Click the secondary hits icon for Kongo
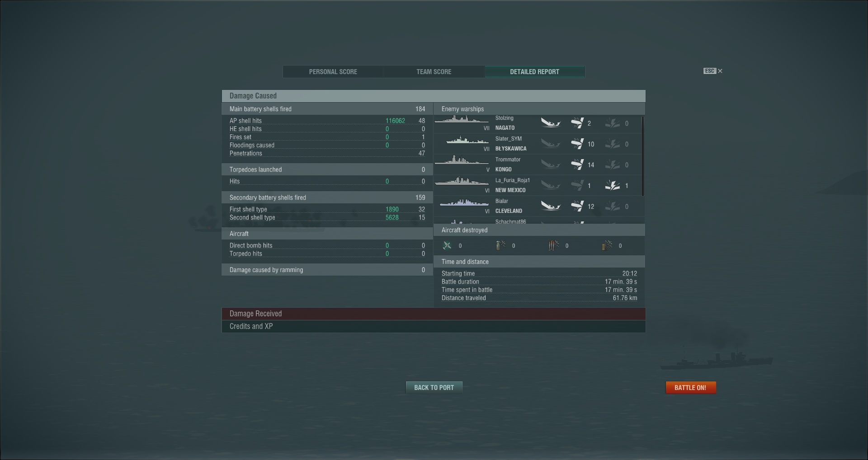The image size is (868, 460). 613,164
